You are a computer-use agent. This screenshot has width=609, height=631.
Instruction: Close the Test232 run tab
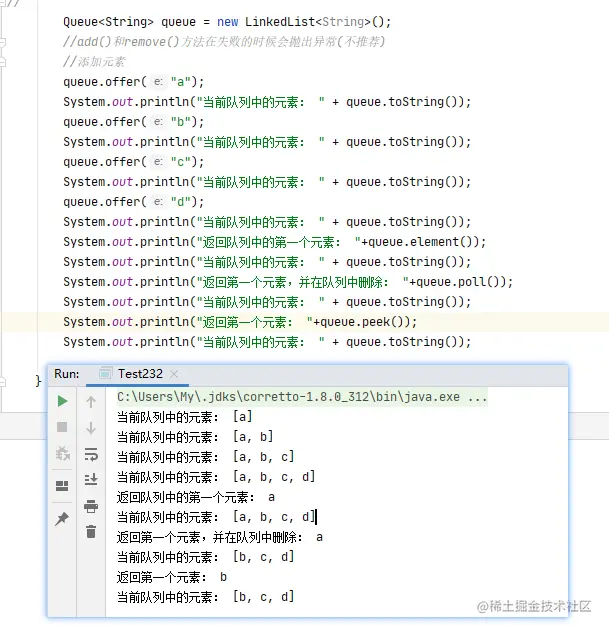tap(174, 374)
